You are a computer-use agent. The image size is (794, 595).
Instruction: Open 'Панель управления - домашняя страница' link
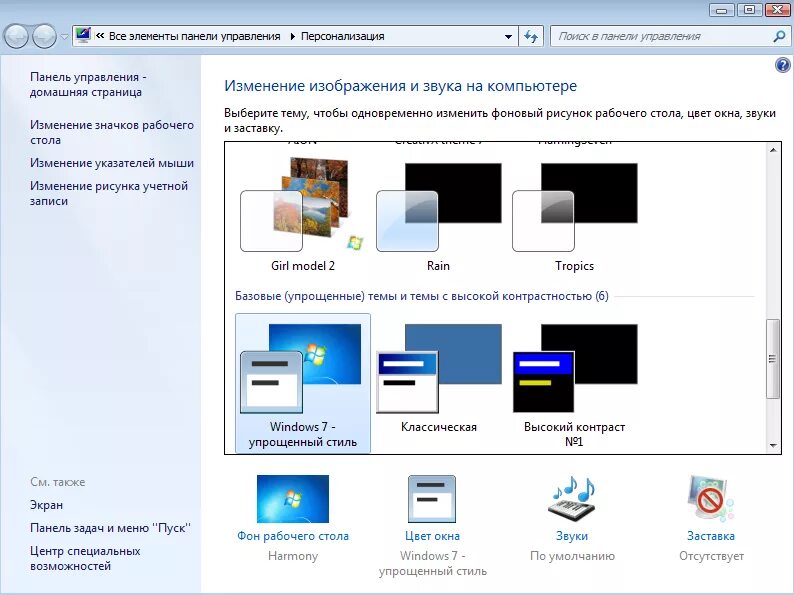click(x=88, y=85)
